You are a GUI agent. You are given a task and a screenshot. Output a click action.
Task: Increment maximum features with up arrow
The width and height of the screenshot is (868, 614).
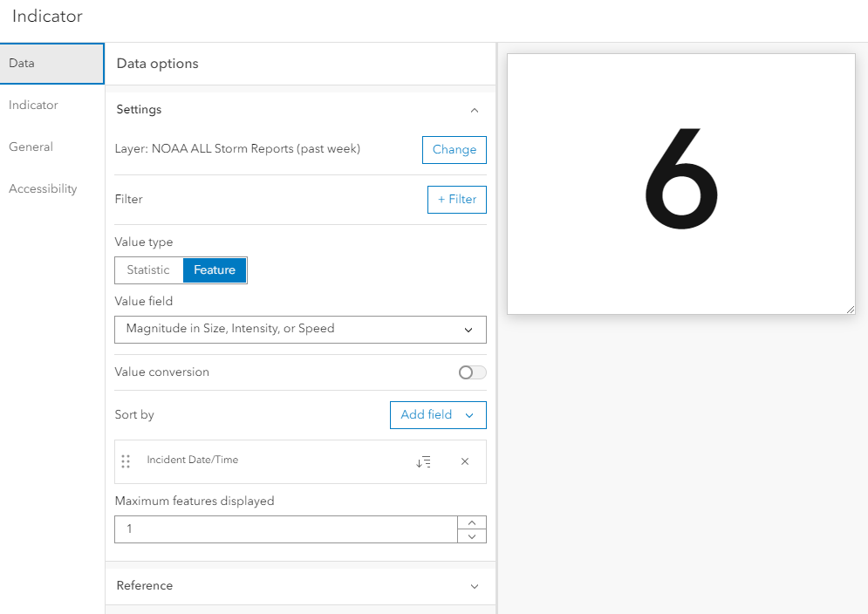[472, 522]
